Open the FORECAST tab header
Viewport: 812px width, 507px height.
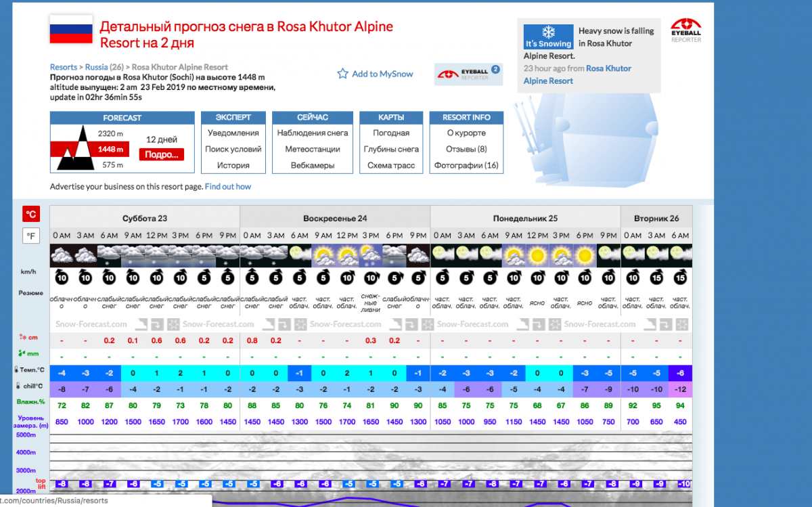pos(122,118)
